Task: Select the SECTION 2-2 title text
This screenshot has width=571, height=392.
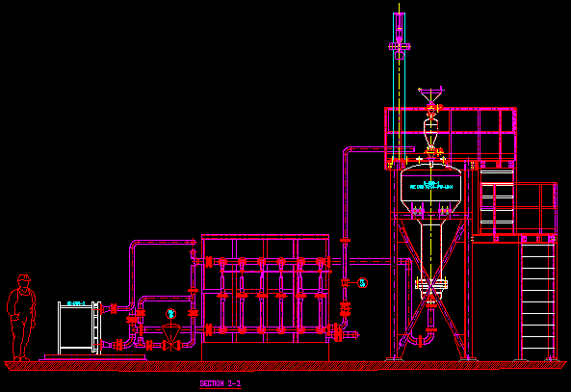Action: [221, 383]
